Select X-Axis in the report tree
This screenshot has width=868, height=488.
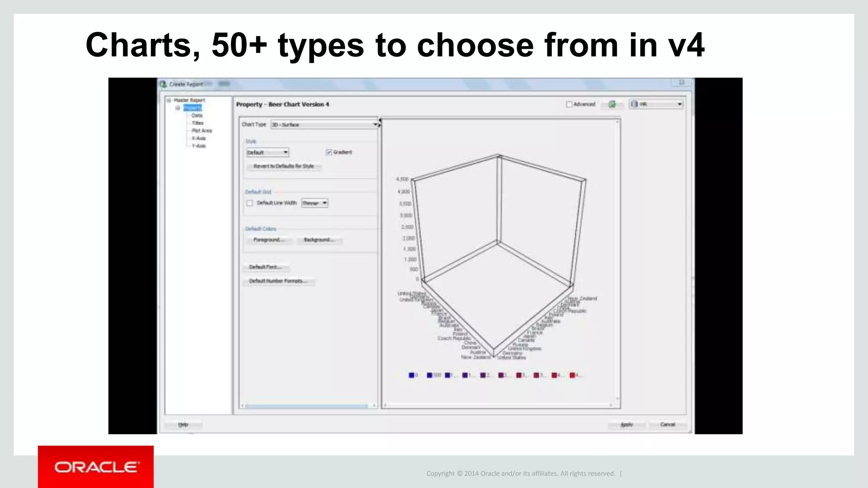point(199,139)
